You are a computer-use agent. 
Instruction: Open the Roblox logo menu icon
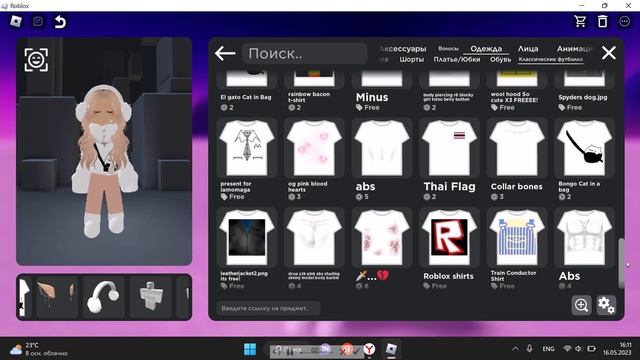pyautogui.click(x=16, y=21)
